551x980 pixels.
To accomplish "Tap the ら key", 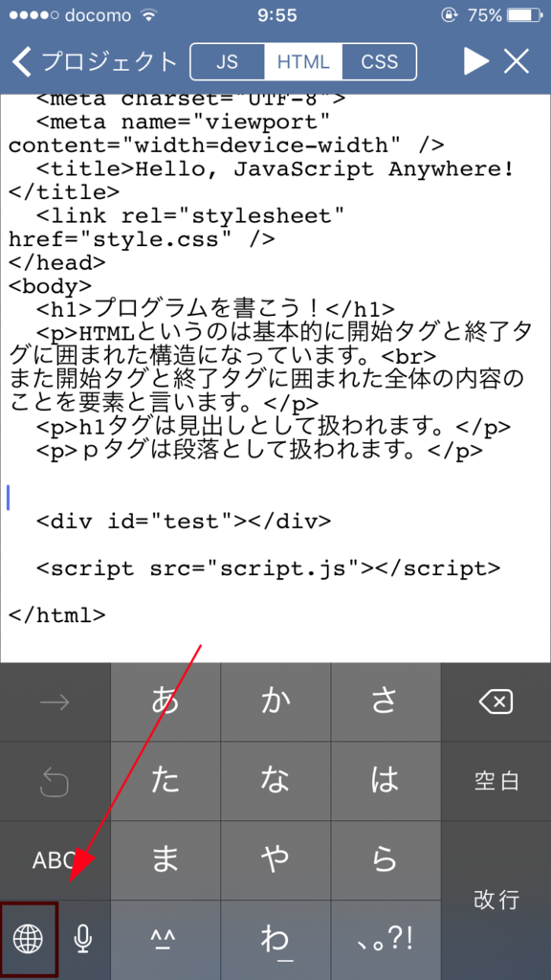I will tap(386, 860).
